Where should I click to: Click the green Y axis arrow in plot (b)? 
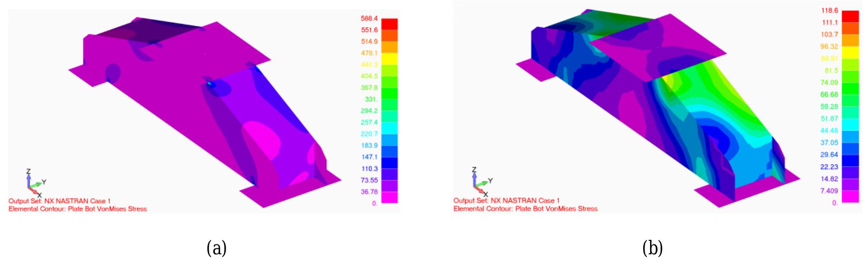tap(484, 182)
